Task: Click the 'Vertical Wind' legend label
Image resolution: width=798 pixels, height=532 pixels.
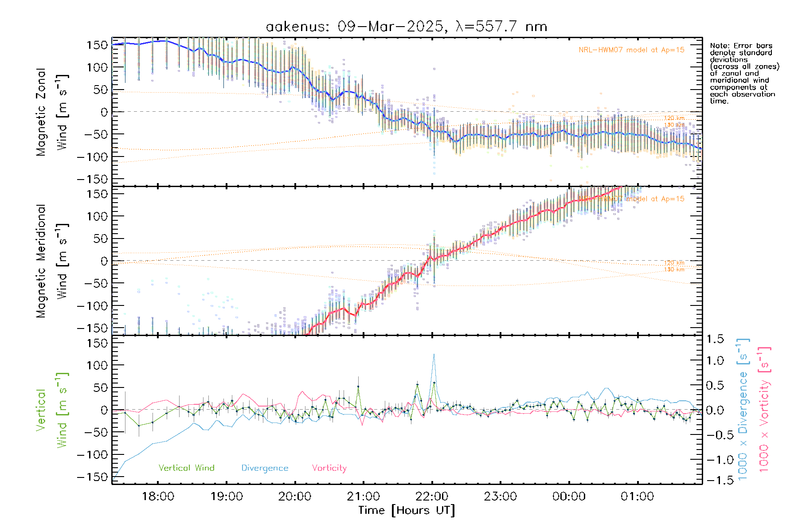Action: [186, 468]
